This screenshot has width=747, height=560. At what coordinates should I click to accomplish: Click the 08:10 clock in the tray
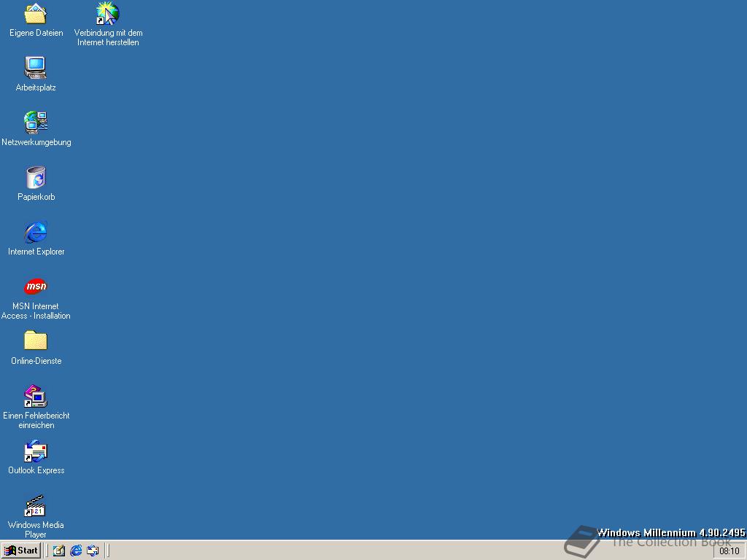pos(729,551)
